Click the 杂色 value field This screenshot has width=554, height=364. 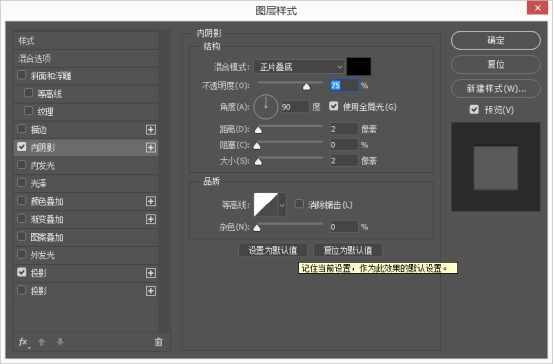pos(344,227)
